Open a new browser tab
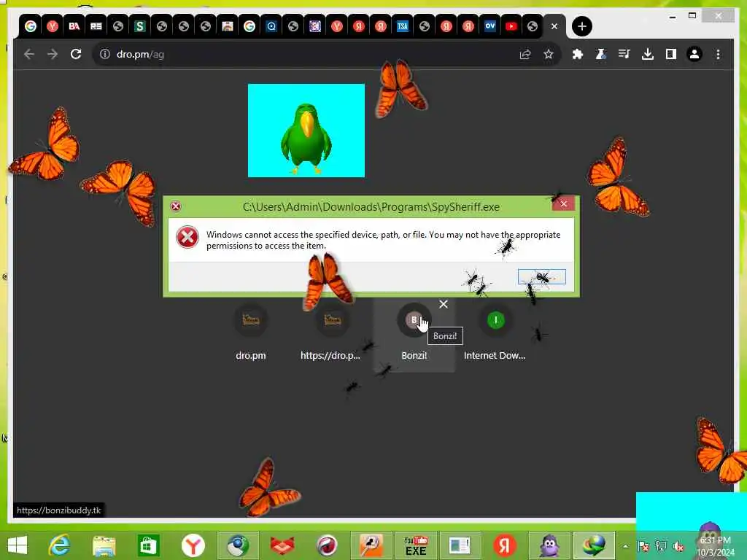The image size is (747, 560). pyautogui.click(x=581, y=26)
